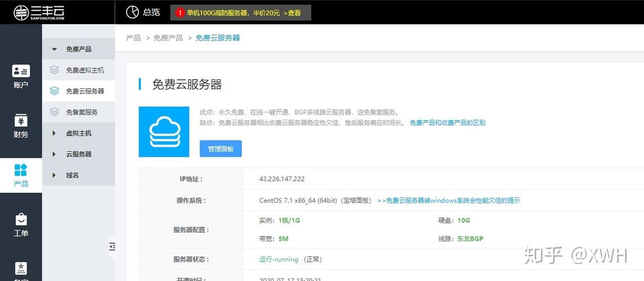Expand the 云服务器 menu group

(x=78, y=154)
